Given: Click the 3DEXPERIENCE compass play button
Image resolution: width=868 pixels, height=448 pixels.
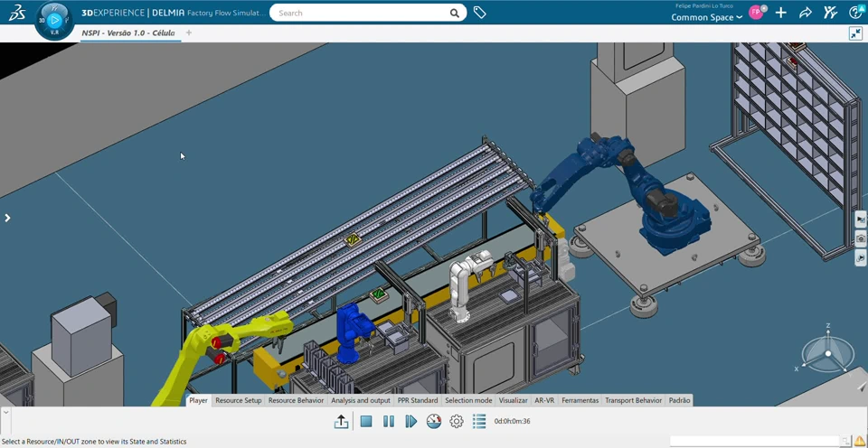Looking at the screenshot, I should pyautogui.click(x=54, y=20).
